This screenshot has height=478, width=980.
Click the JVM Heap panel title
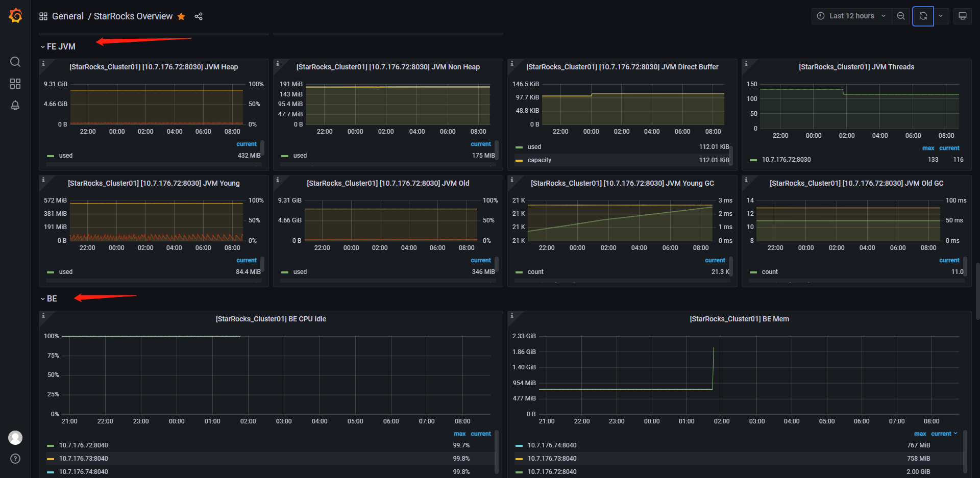pyautogui.click(x=154, y=67)
